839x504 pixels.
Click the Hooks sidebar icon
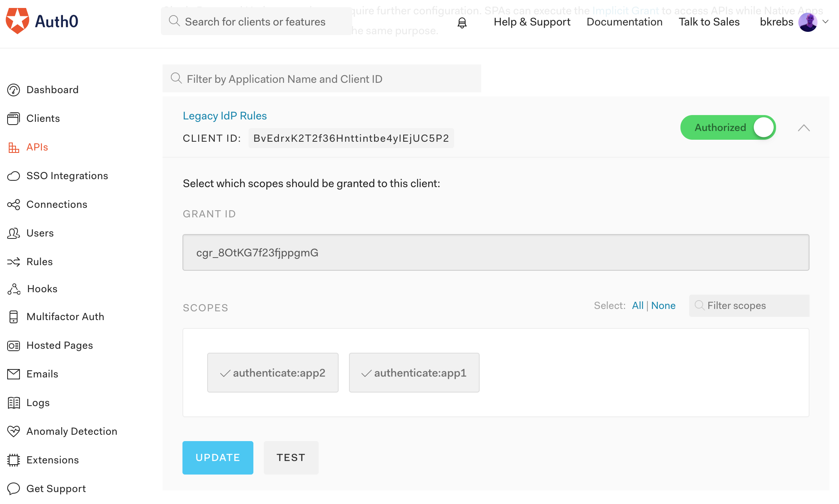click(x=14, y=289)
